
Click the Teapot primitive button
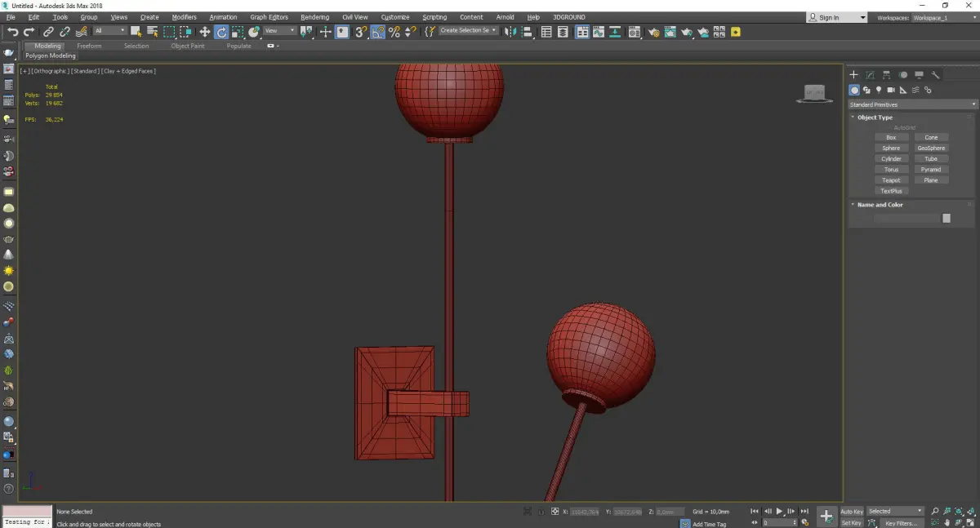tap(891, 180)
